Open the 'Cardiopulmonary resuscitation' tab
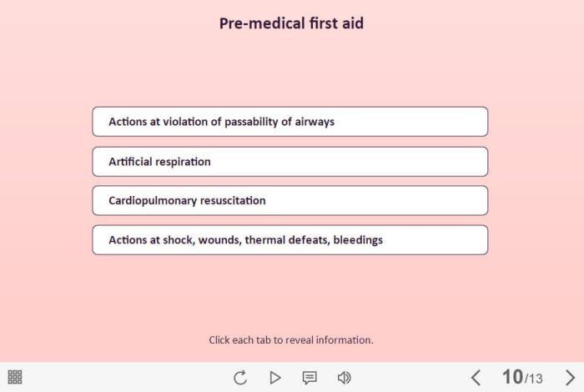The width and height of the screenshot is (584, 392). tap(289, 201)
